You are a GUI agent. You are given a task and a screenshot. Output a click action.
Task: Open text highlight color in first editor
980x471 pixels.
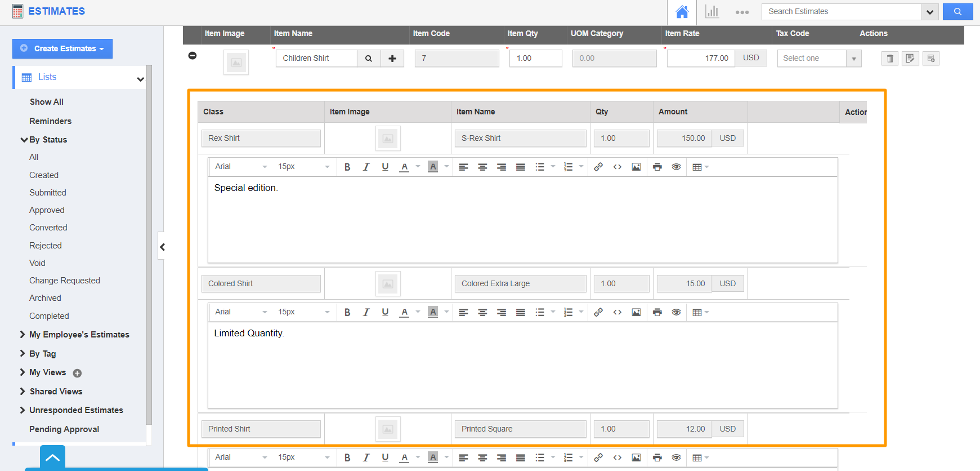(433, 167)
